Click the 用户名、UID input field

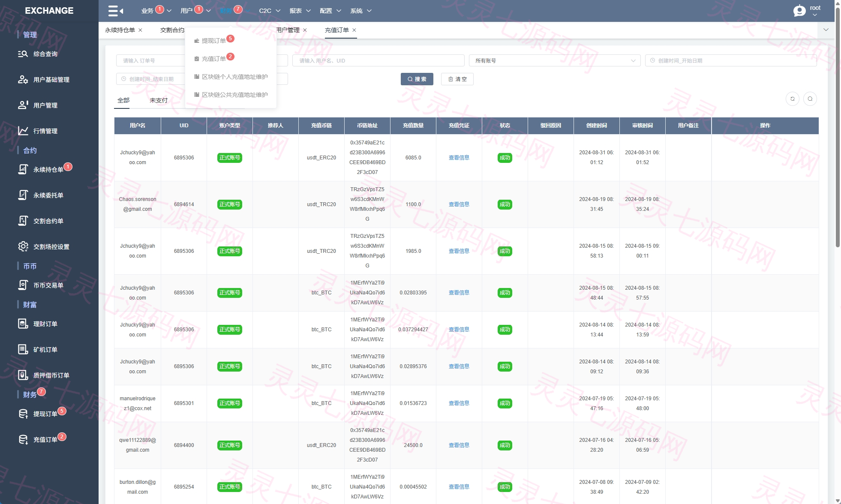tap(378, 61)
